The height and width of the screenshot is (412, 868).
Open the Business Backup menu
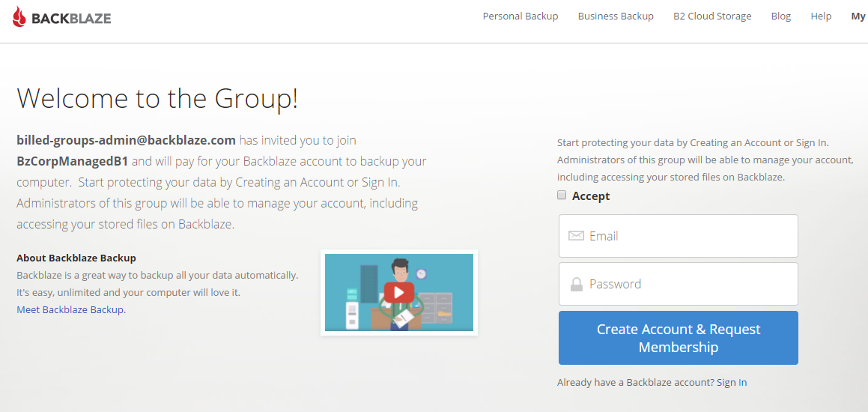click(x=616, y=16)
